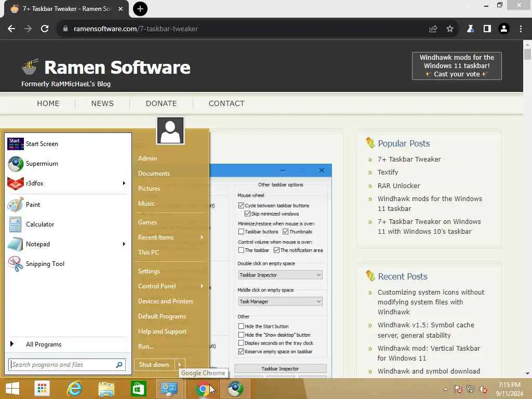Open the Chrome profile avatar
Image resolution: width=532 pixels, height=399 pixels.
[x=504, y=29]
